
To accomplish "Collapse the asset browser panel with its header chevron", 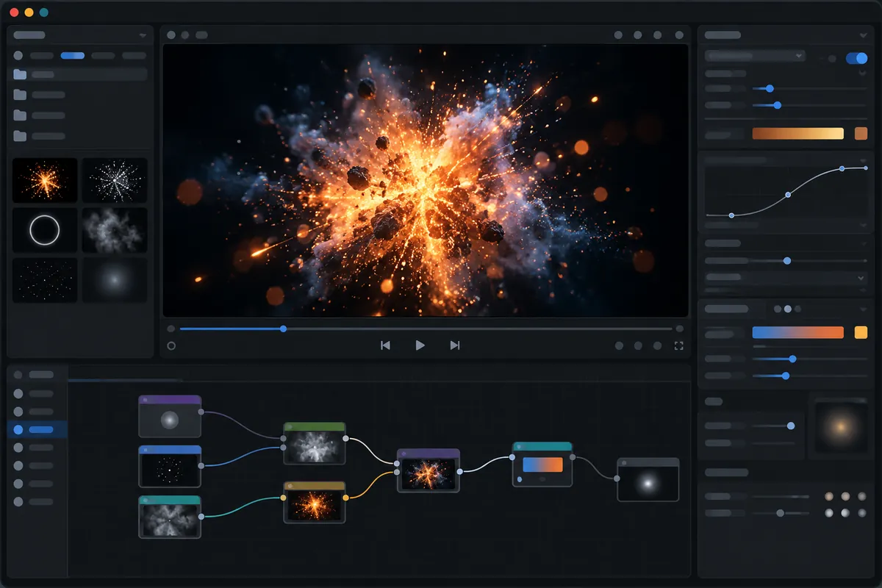I will click(143, 35).
